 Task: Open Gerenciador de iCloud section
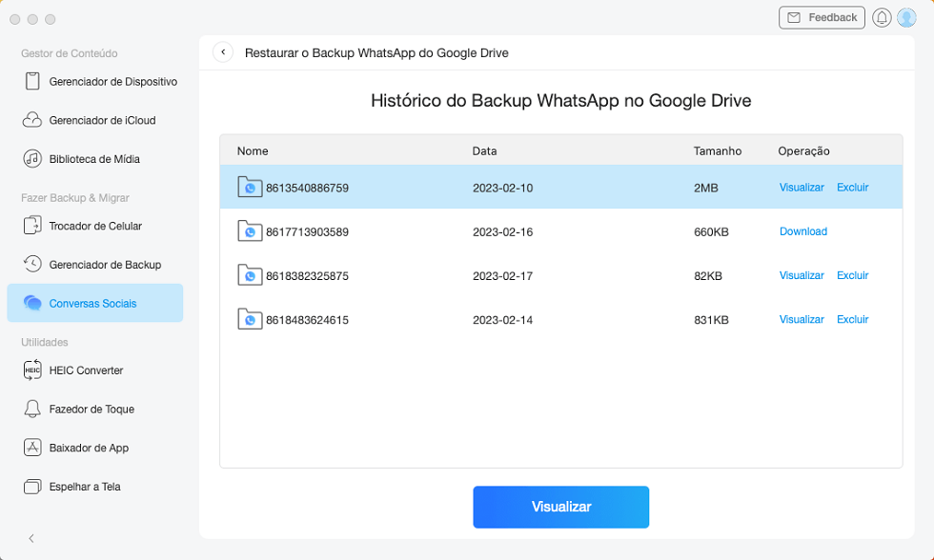click(95, 120)
